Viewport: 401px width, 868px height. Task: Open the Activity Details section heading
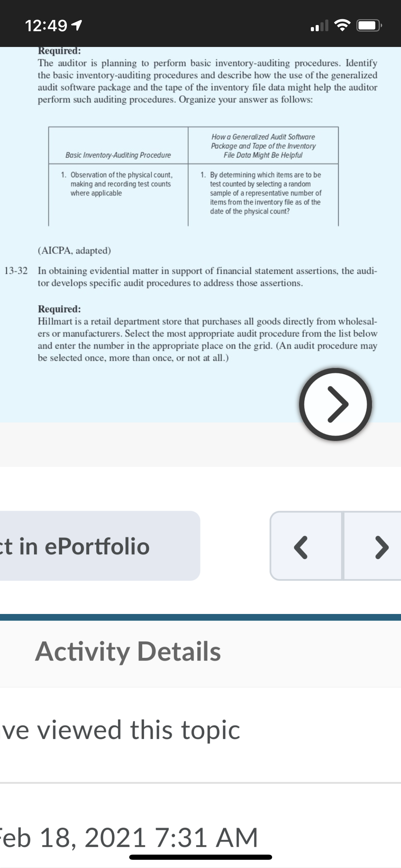click(128, 651)
